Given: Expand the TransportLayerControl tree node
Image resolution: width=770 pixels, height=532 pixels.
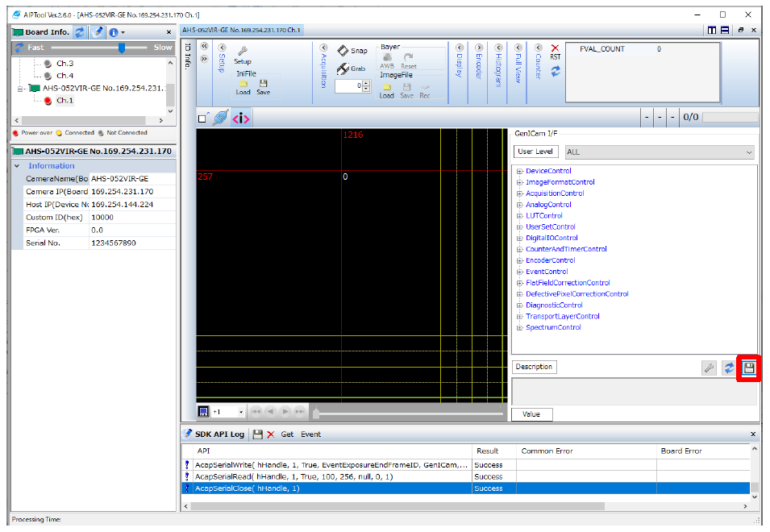Looking at the screenshot, I should [520, 317].
